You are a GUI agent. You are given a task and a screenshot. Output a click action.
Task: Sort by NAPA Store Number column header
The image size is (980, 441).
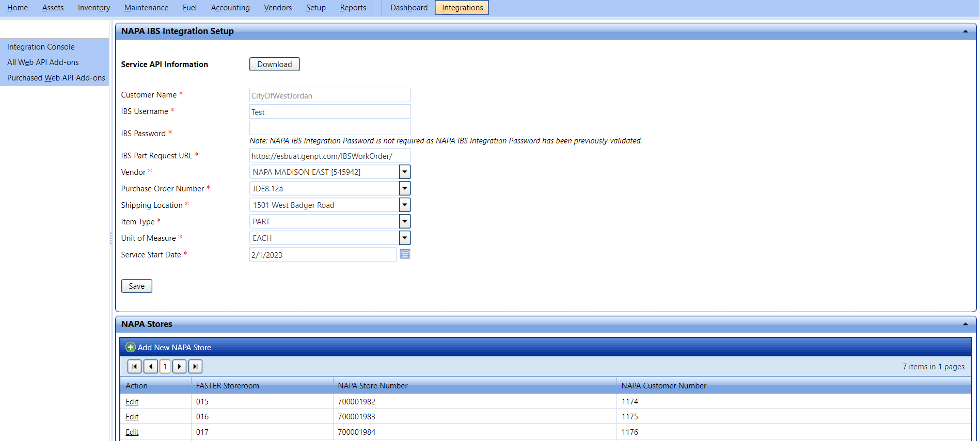click(x=373, y=386)
